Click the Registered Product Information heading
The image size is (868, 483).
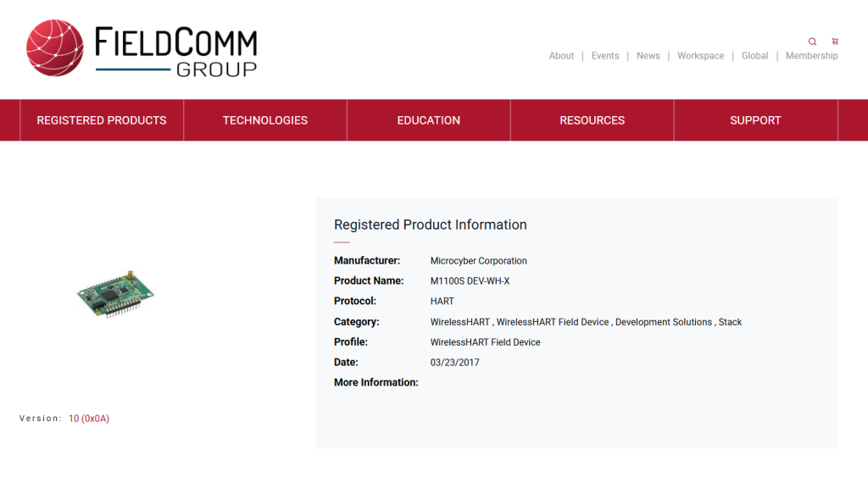[431, 225]
